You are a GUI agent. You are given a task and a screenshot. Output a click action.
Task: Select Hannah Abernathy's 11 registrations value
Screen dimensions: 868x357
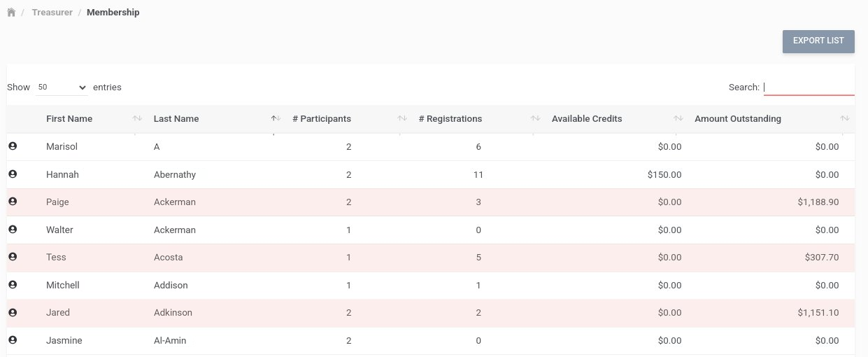pos(478,174)
